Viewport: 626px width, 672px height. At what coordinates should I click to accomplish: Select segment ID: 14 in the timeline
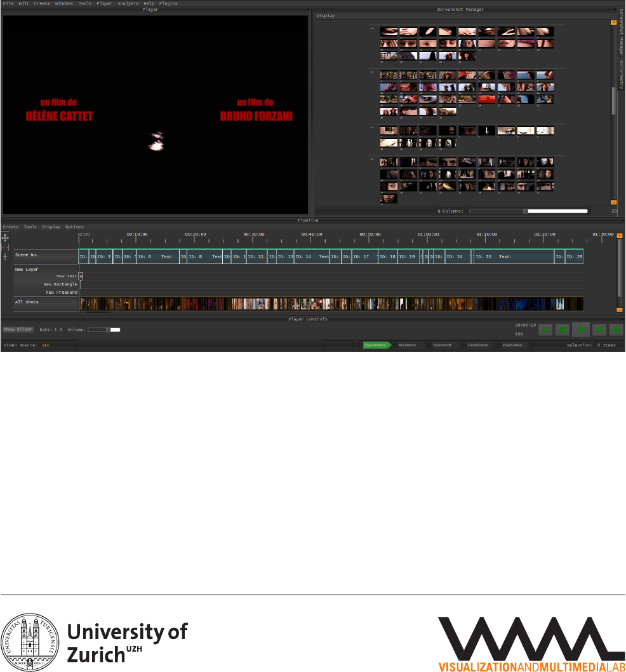click(312, 257)
